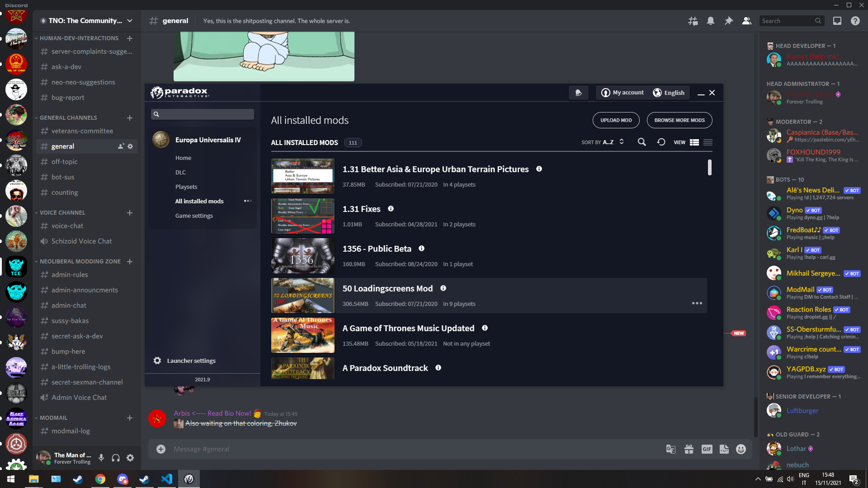Show the member list icon

tap(746, 21)
